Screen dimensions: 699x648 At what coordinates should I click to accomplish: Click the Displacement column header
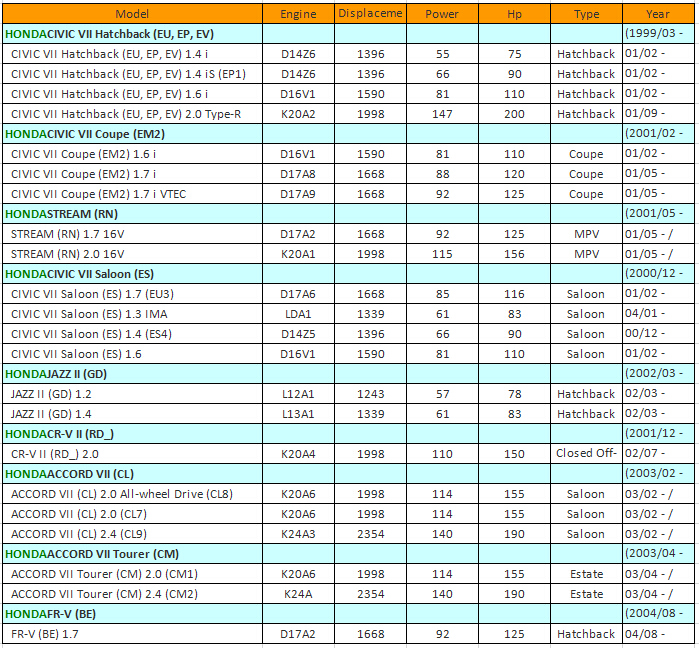[370, 14]
